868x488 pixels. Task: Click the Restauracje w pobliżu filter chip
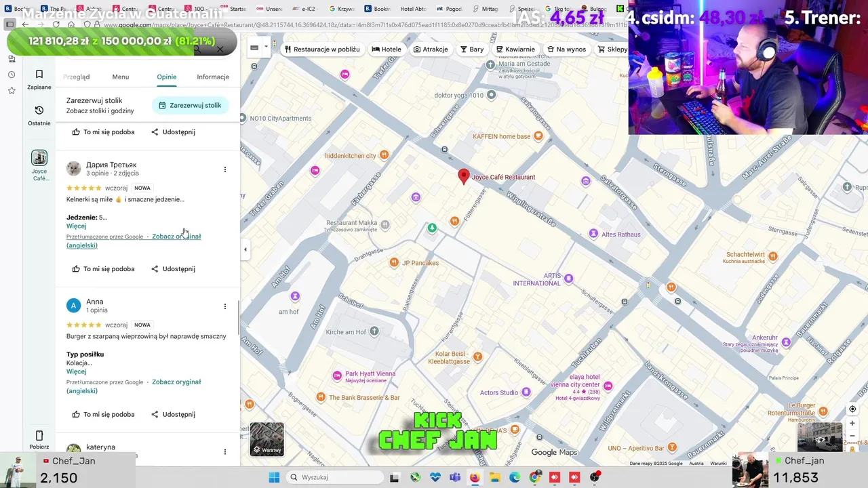[x=322, y=49]
